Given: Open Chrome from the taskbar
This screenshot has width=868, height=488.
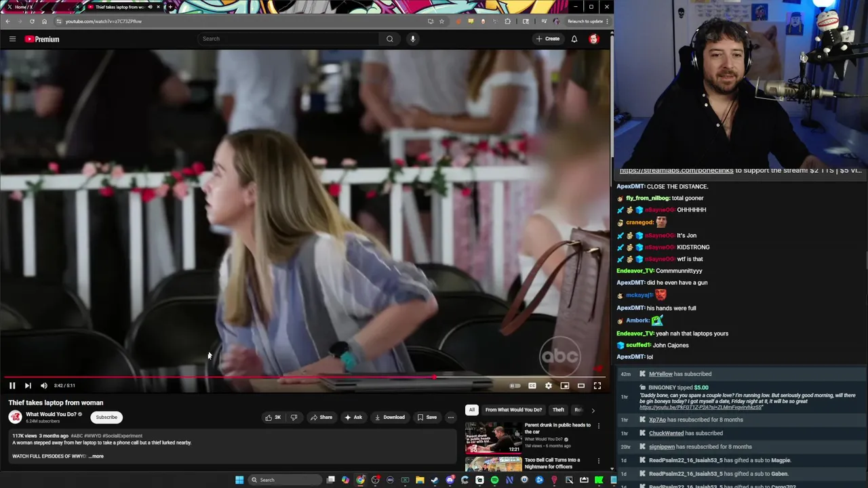Looking at the screenshot, I should [360, 480].
